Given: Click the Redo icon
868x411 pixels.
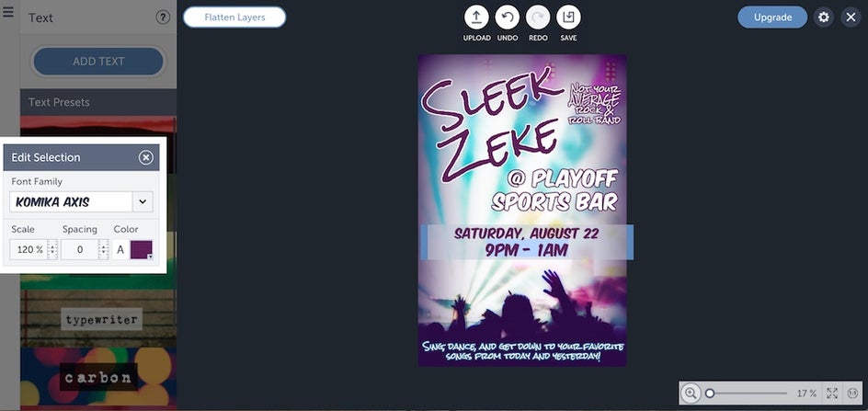Looking at the screenshot, I should 538,17.
